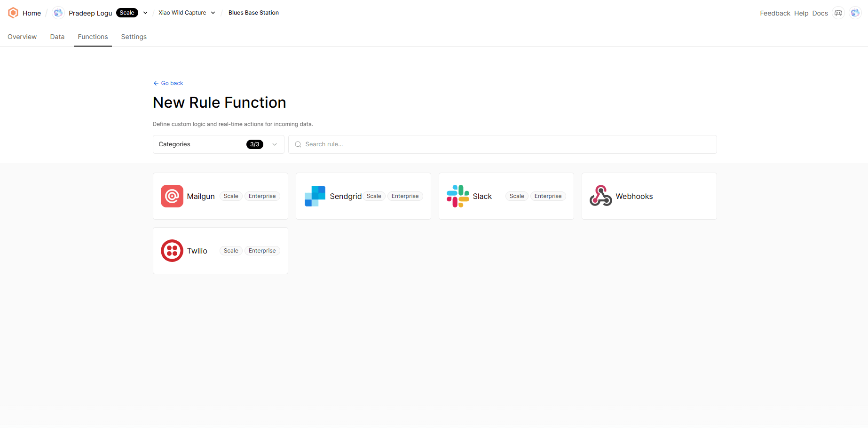Click the Scale tag on Sendgrid card
The image size is (868, 428).
pos(374,196)
